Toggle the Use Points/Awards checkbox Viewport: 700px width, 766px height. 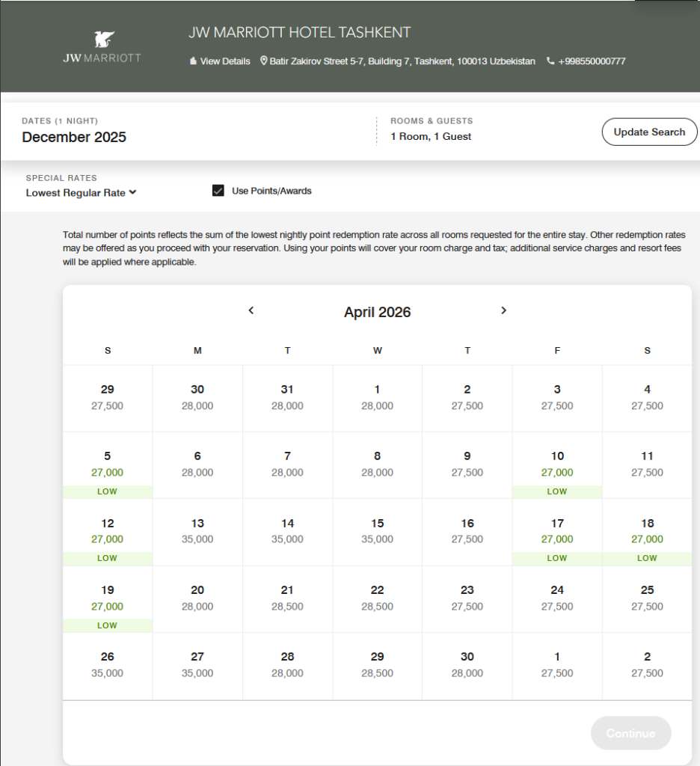(218, 191)
